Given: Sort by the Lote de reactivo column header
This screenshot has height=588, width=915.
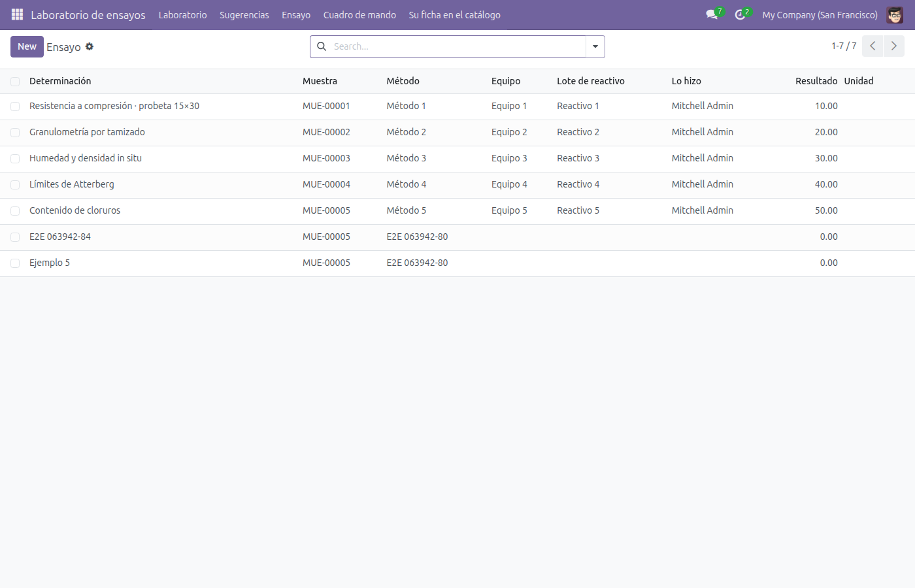Looking at the screenshot, I should [591, 81].
